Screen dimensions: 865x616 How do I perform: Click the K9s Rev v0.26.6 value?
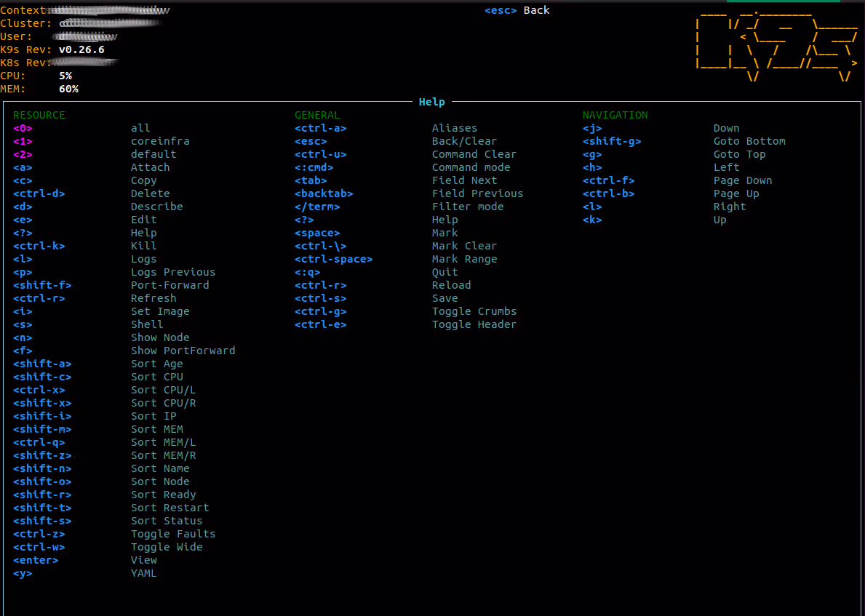(x=81, y=49)
